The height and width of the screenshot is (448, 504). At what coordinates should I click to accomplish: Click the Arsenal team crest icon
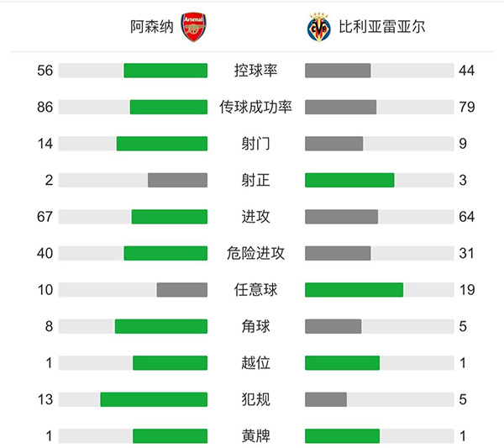(x=193, y=27)
